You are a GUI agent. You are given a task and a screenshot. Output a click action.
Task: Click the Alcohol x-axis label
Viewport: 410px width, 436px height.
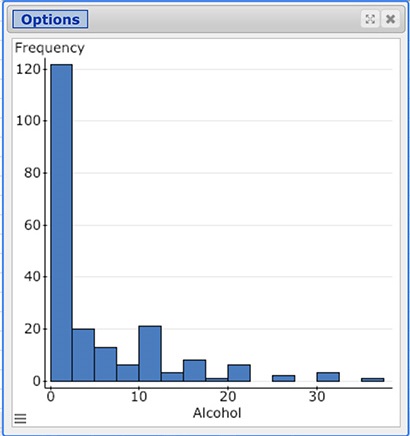coord(217,413)
